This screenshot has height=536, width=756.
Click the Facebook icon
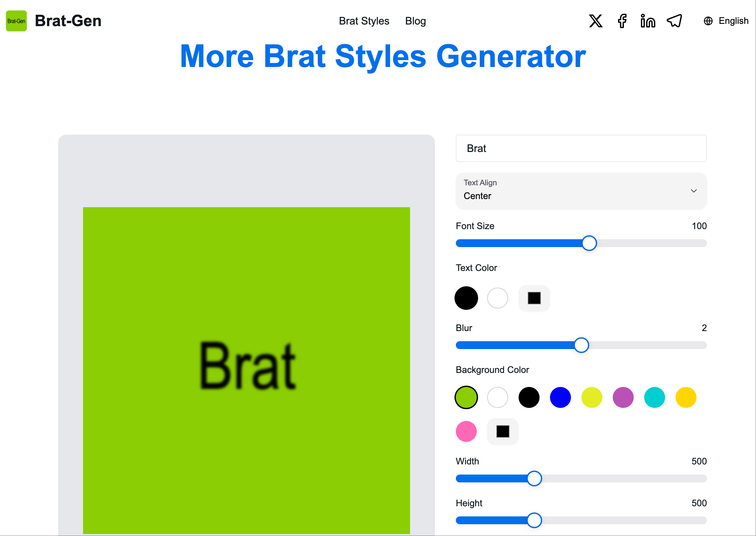[x=622, y=21]
